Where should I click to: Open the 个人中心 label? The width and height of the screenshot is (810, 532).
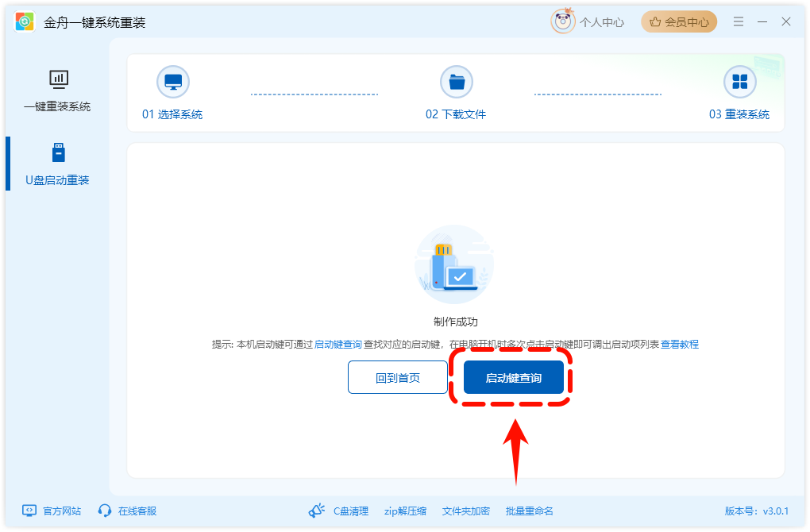(602, 22)
